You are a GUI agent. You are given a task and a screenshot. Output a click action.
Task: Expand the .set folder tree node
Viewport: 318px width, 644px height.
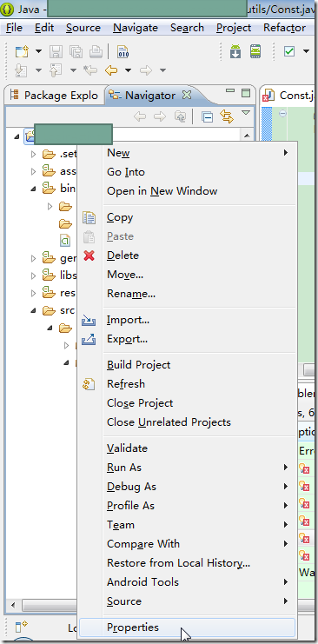(x=34, y=155)
